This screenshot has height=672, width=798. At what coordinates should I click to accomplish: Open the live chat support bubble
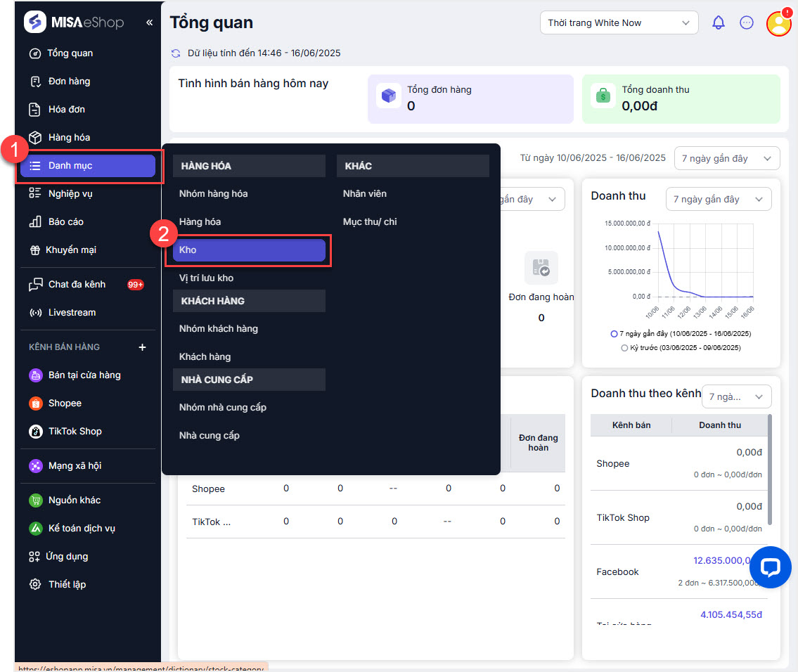click(x=770, y=567)
